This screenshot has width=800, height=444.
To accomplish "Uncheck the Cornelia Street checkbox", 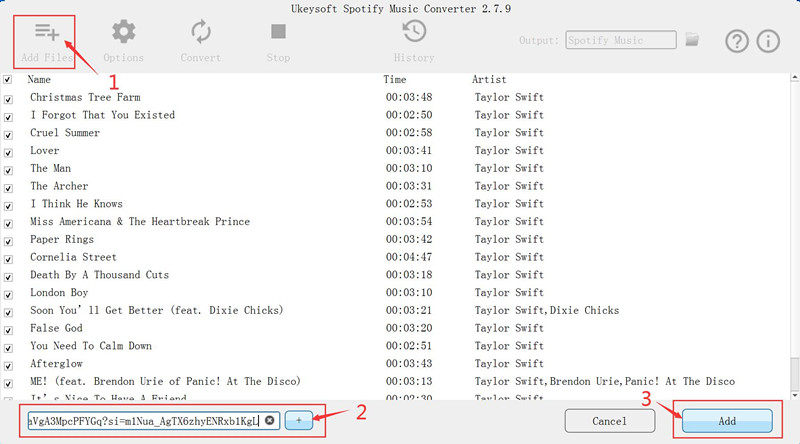I will 8,259.
